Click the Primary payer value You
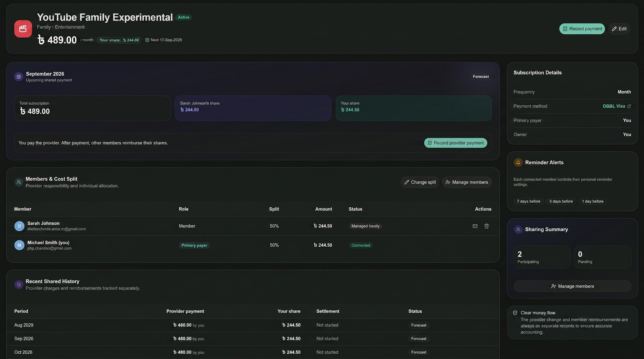644x359 pixels. pos(627,120)
